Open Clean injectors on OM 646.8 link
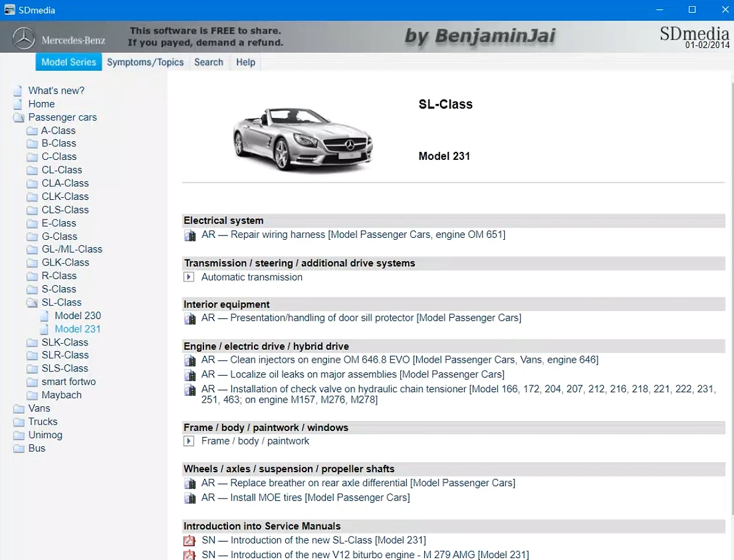 [x=400, y=360]
